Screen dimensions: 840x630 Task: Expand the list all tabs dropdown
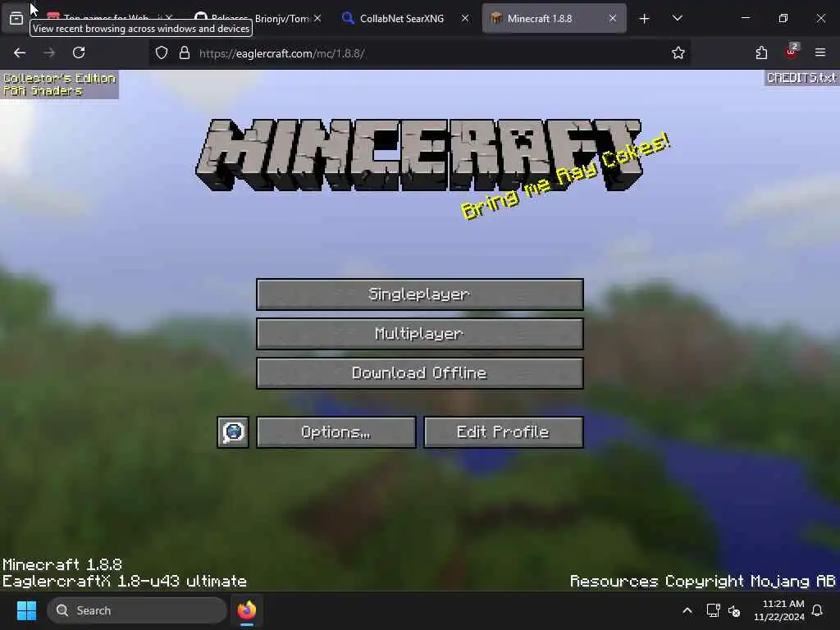pos(677,19)
